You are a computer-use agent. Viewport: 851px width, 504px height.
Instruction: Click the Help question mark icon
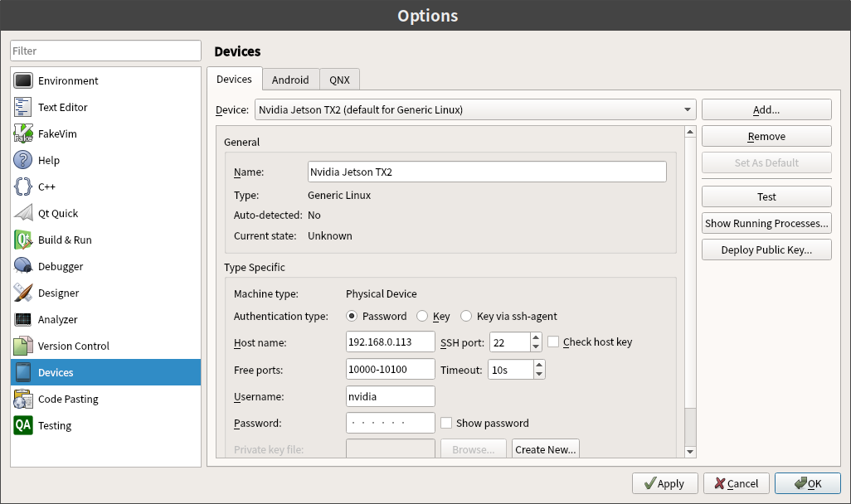pos(23,161)
